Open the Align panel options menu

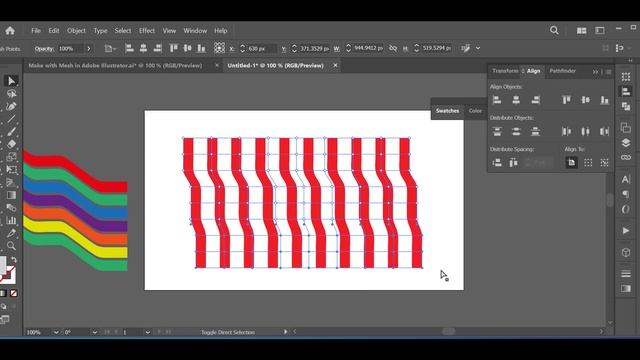(608, 72)
